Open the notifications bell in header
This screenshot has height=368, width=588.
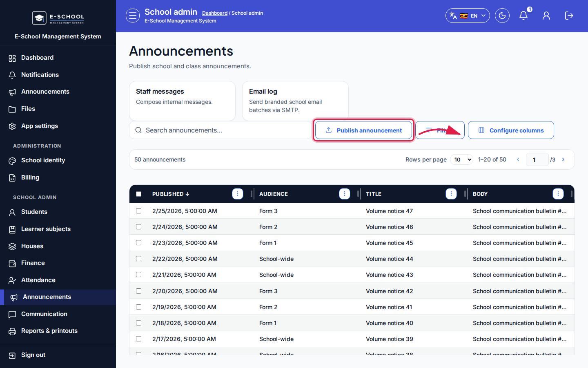[523, 16]
